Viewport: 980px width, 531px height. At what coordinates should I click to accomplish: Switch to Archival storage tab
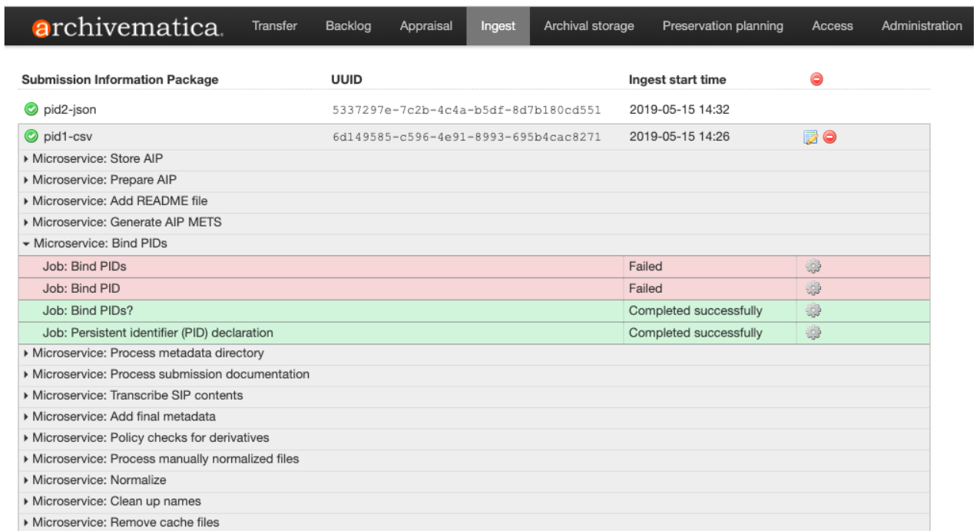[x=589, y=26]
